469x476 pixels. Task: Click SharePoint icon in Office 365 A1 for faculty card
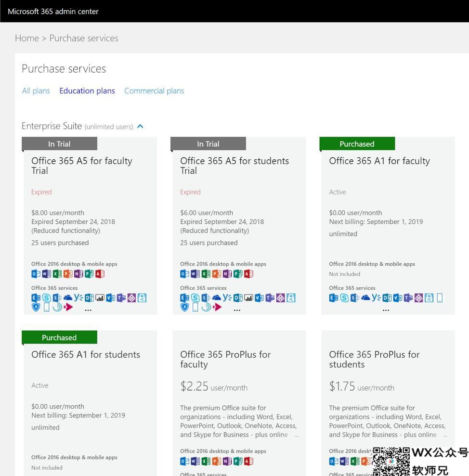tap(355, 298)
